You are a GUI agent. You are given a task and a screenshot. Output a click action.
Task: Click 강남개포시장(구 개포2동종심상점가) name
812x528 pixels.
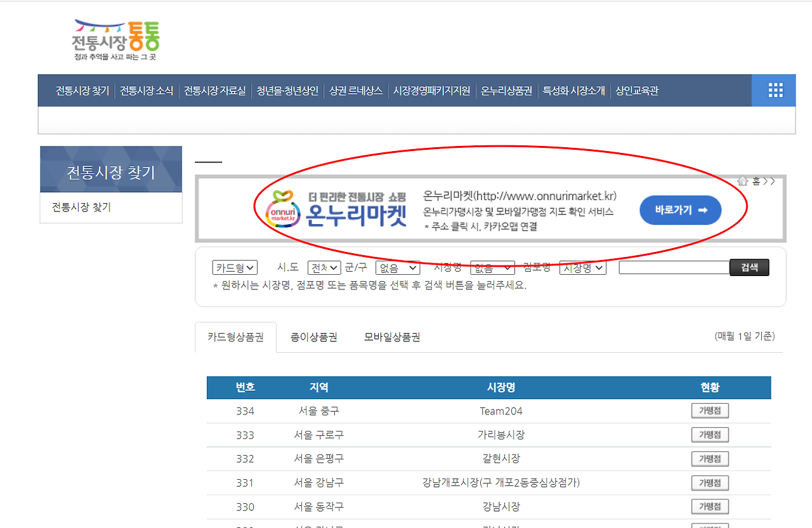pos(501,483)
